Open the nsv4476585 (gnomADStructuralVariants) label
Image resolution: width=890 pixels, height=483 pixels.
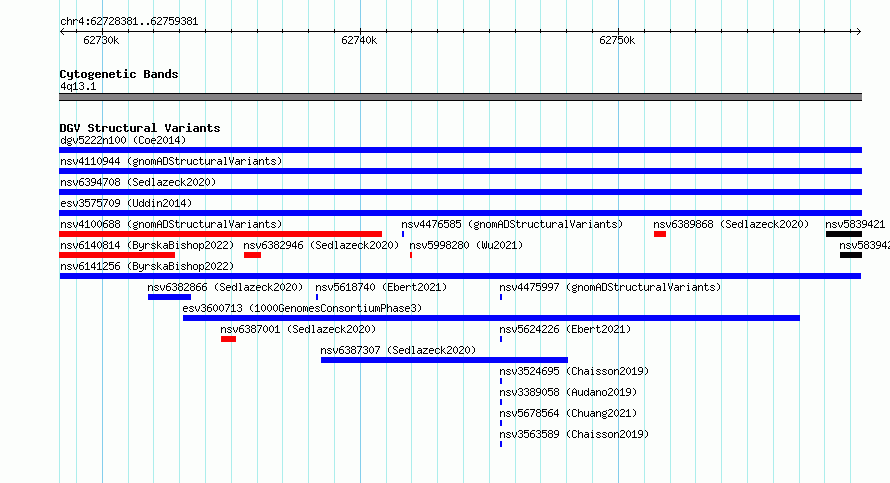(512, 224)
